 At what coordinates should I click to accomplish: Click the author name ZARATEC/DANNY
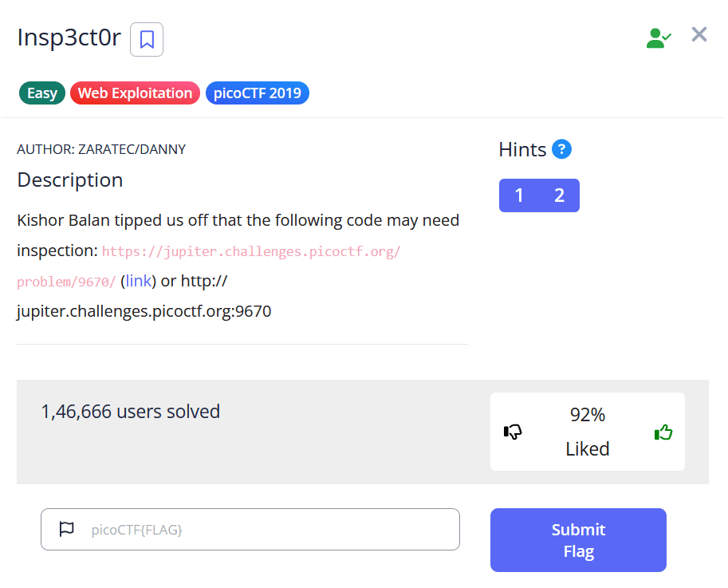tap(132, 149)
